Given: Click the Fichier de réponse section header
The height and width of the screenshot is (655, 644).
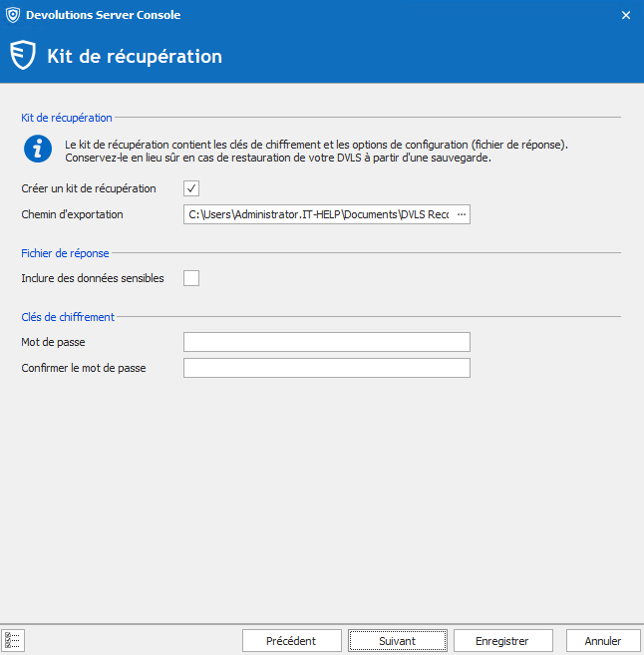Looking at the screenshot, I should coord(65,253).
